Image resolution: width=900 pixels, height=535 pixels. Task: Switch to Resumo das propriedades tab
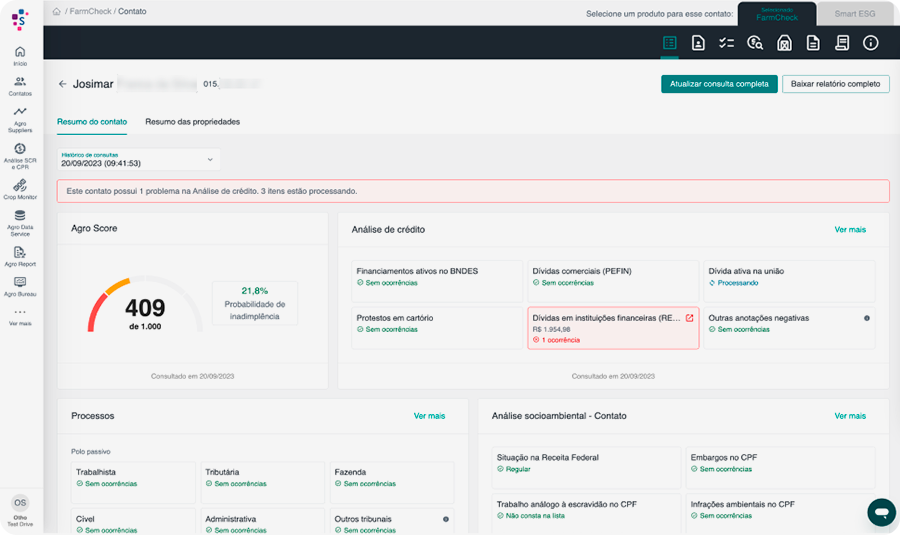tap(192, 122)
